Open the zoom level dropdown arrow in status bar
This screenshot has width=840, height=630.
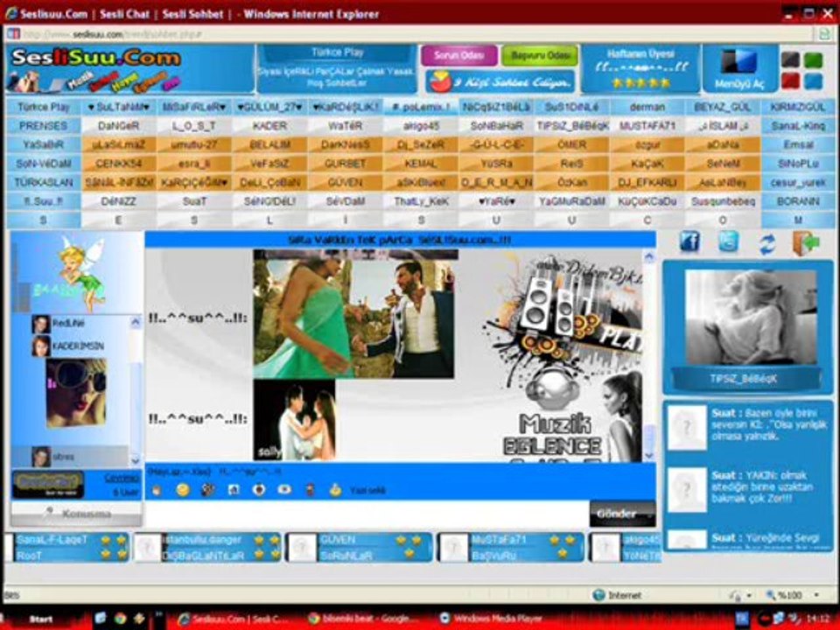[816, 595]
